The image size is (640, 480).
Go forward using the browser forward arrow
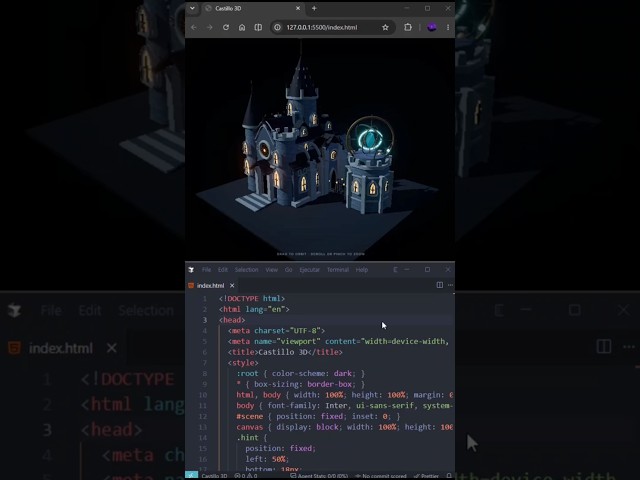click(x=209, y=27)
